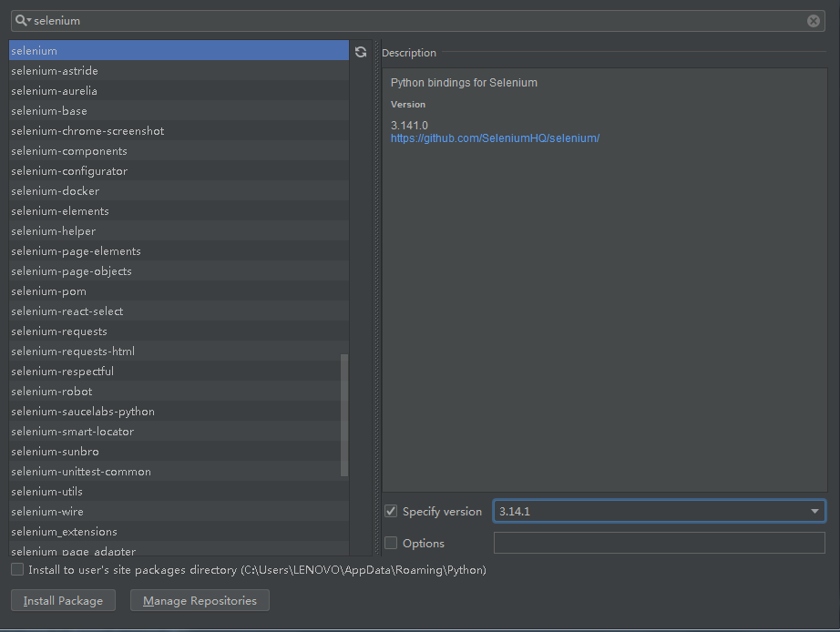Viewport: 840px width, 632px height.
Task: Select selenium-docker package
Action: coord(179,190)
